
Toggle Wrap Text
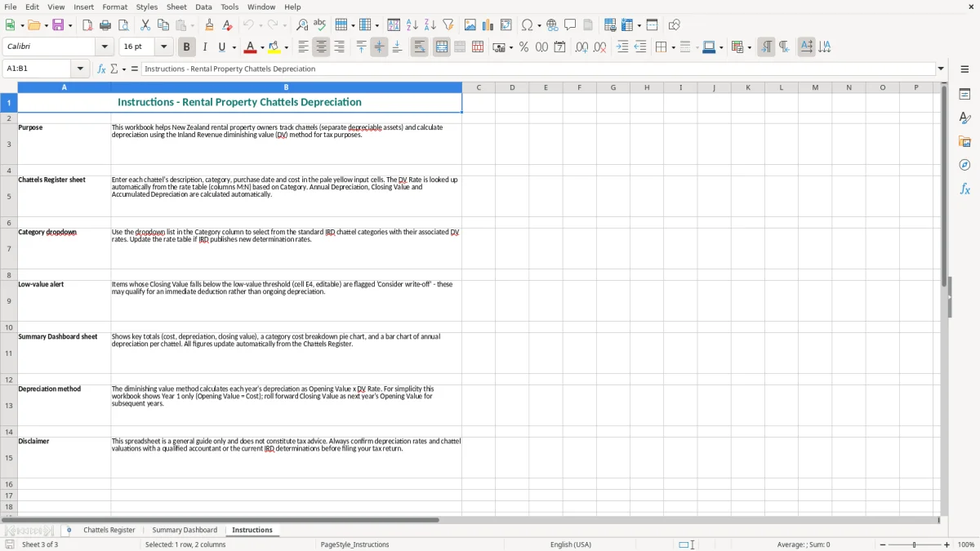419,47
